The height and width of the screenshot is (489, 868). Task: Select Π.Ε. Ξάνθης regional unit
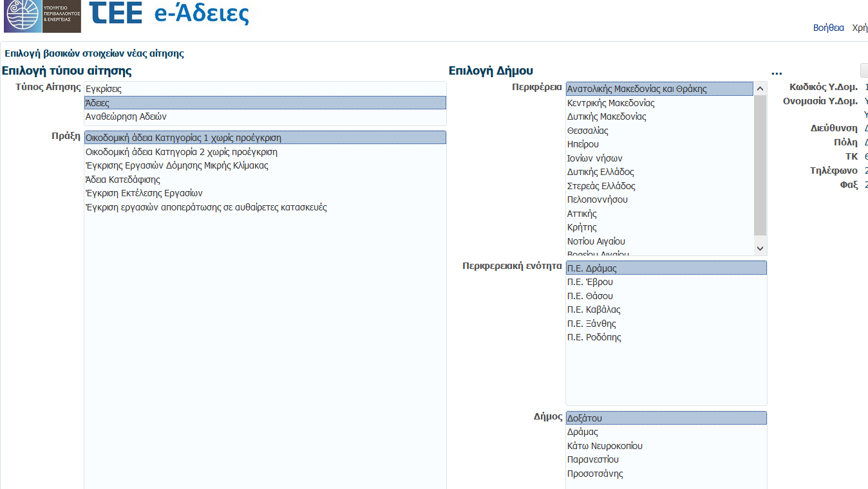pos(591,324)
